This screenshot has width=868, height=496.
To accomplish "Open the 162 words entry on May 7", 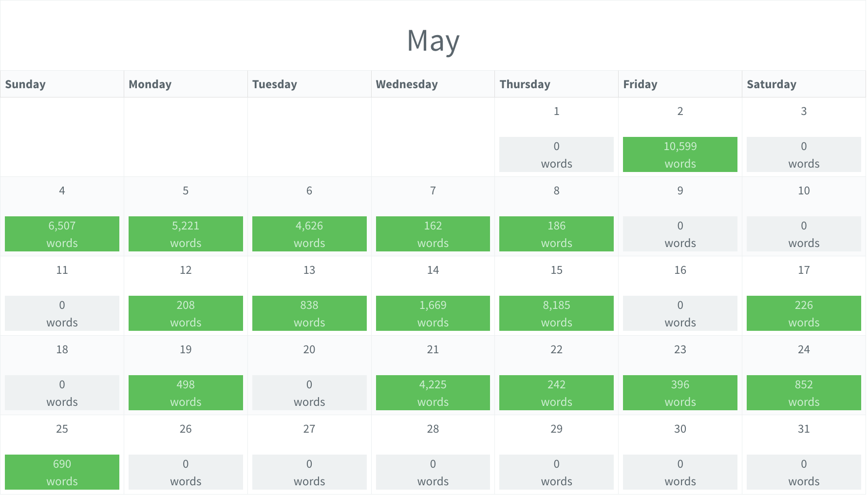I will pyautogui.click(x=433, y=234).
